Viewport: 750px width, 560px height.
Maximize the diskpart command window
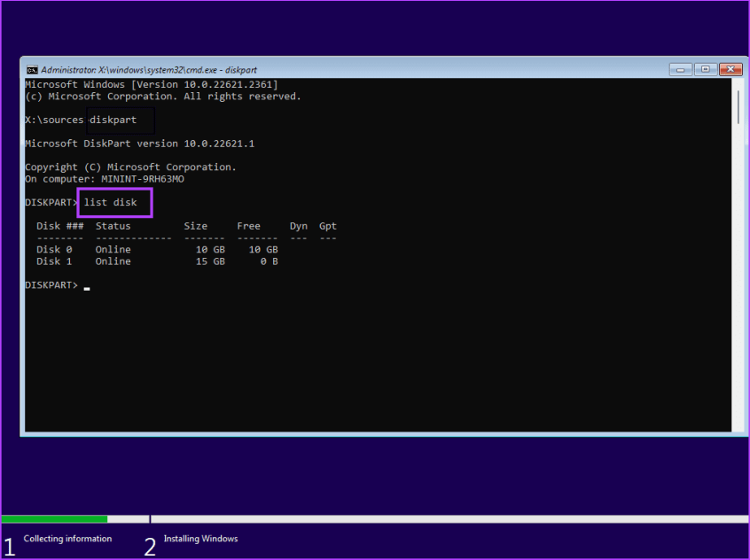(705, 69)
